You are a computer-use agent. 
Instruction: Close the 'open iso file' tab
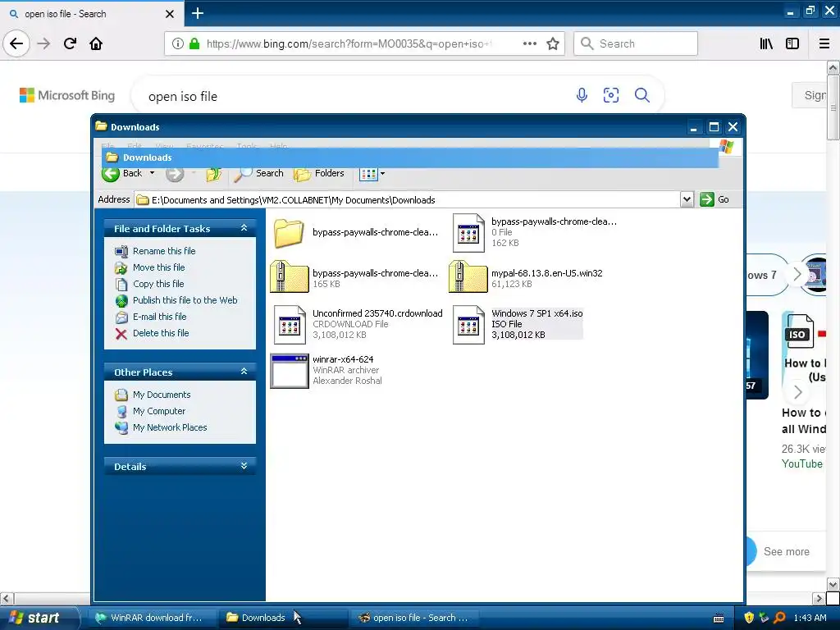click(170, 14)
